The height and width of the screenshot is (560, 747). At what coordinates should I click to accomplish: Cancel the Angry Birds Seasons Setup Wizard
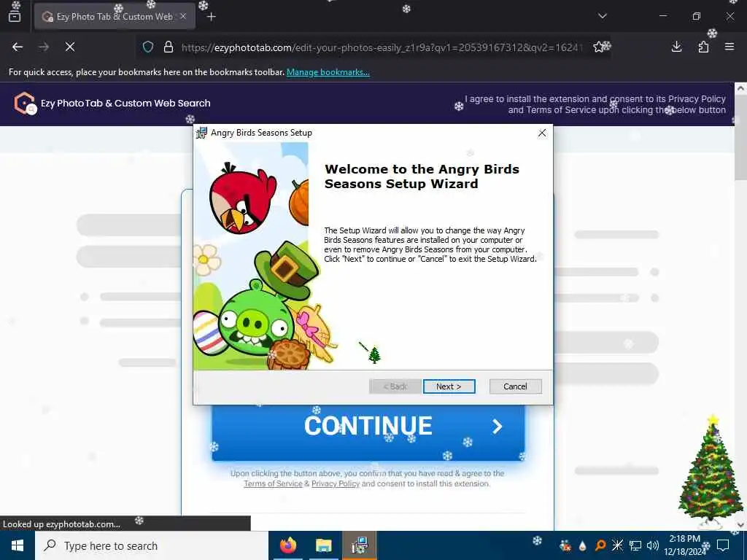pos(515,386)
